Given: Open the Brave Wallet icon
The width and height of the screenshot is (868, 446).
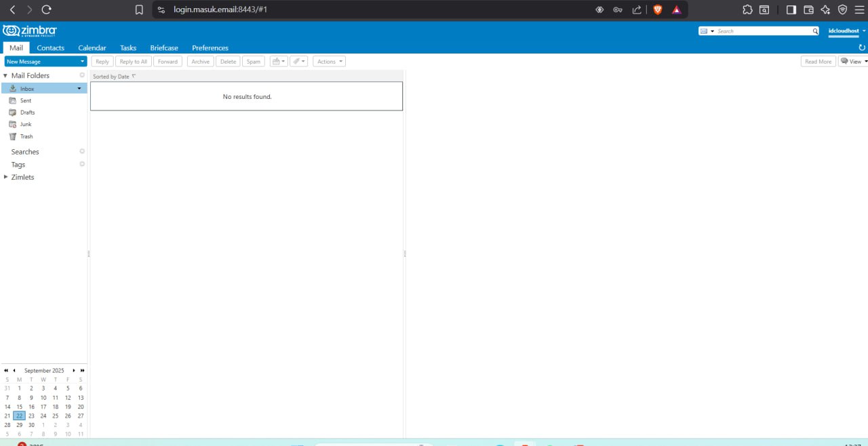Looking at the screenshot, I should (808, 9).
